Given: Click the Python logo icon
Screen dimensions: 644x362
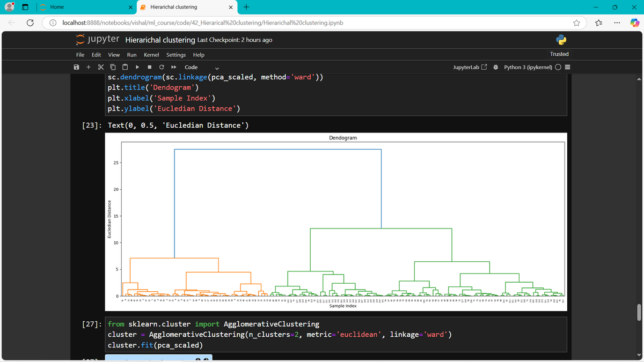Looking at the screenshot, I should pos(561,40).
